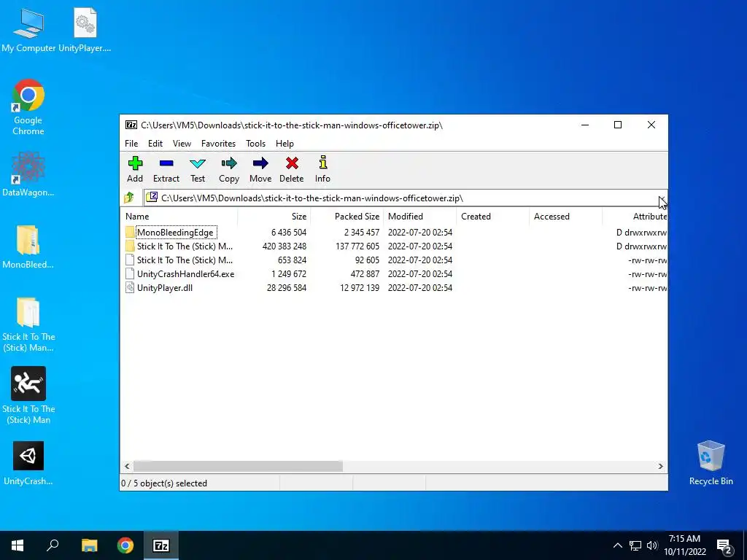The height and width of the screenshot is (560, 747).
Task: Go up one folder level arrow
Action: click(x=129, y=198)
